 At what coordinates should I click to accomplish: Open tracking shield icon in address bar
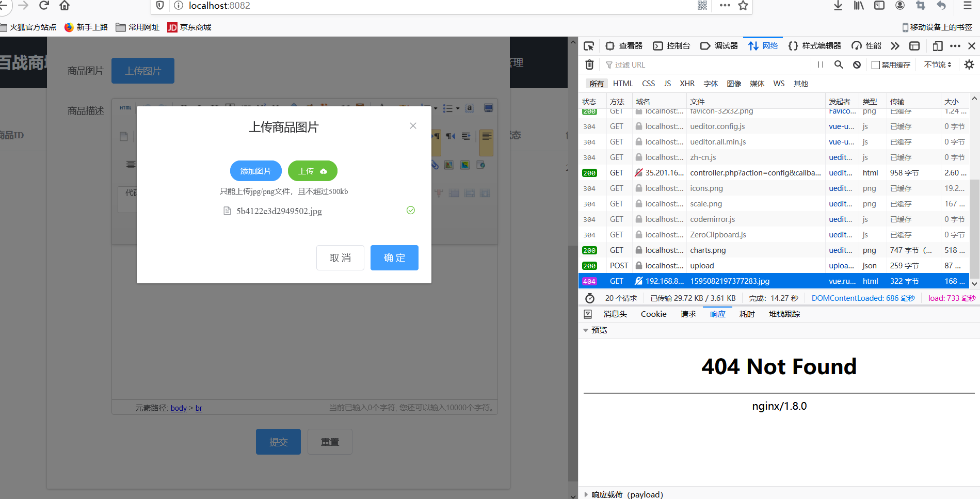160,5
